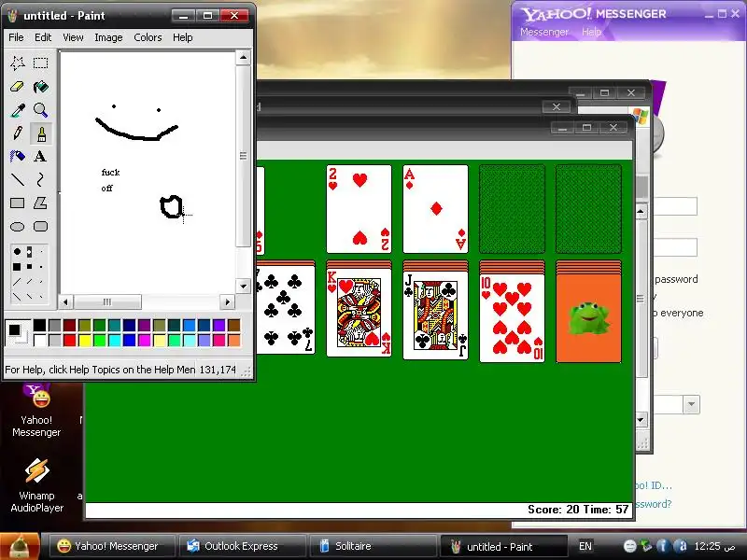This screenshot has width=747, height=560.
Task: Click the Start button on taskbar
Action: (20, 547)
